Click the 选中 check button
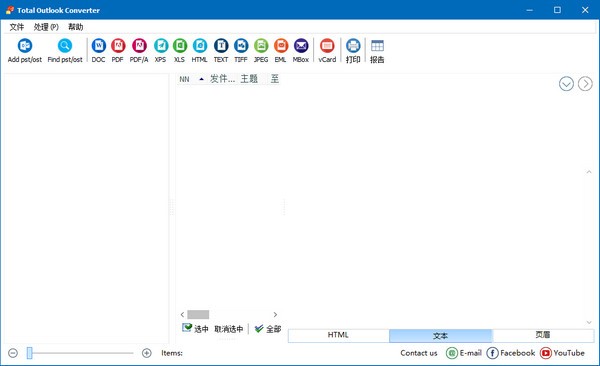Viewport: 600px width, 366px height. tap(195, 328)
